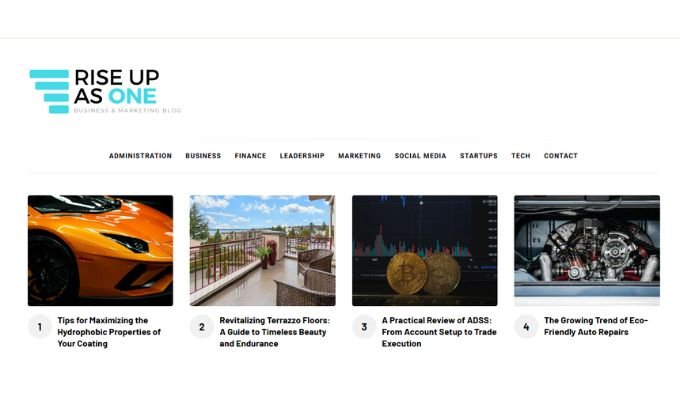Image resolution: width=680 pixels, height=409 pixels.
Task: Read 'A Practical Review of ADSS' article
Action: point(439,332)
